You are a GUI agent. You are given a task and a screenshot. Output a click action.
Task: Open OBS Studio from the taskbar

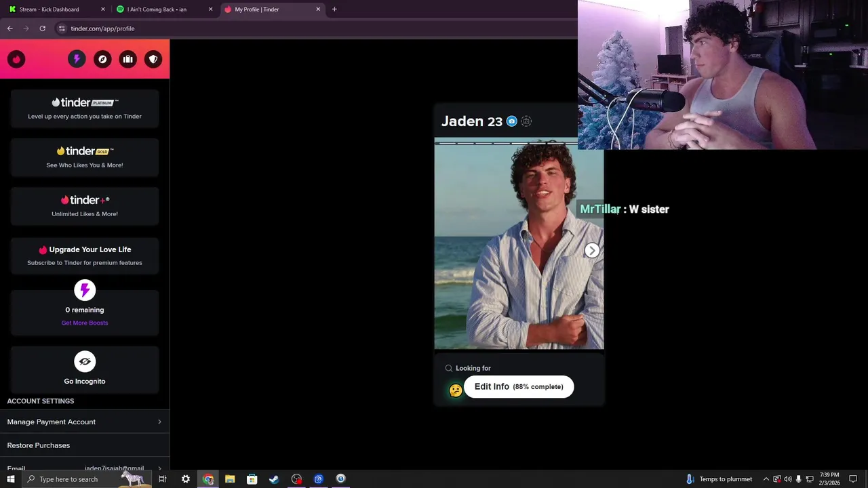point(296,479)
